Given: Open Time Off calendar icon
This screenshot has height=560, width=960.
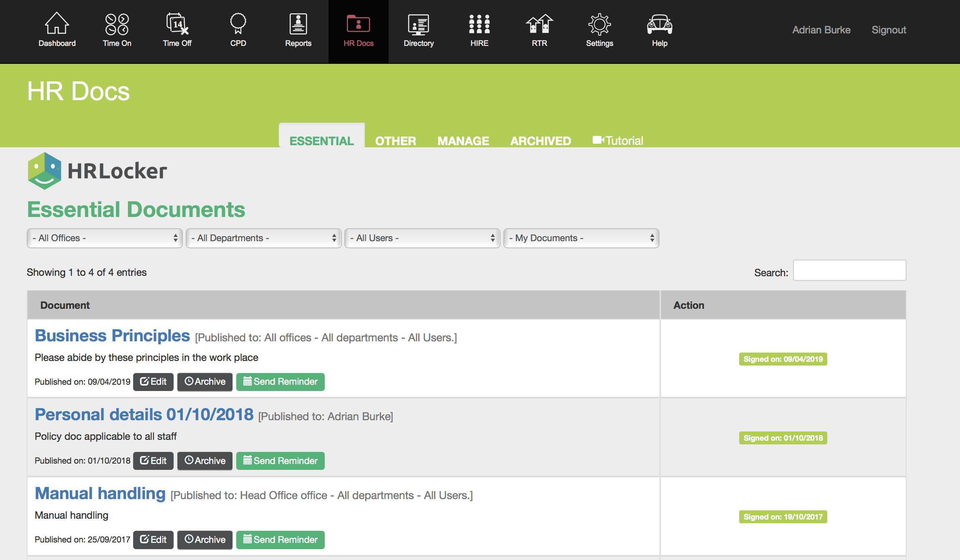Looking at the screenshot, I should tap(177, 24).
